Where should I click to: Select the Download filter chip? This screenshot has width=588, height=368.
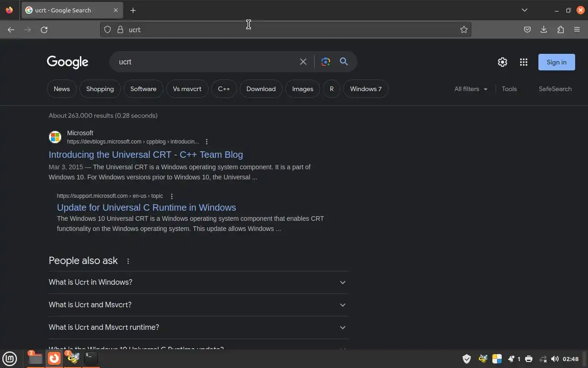click(261, 89)
